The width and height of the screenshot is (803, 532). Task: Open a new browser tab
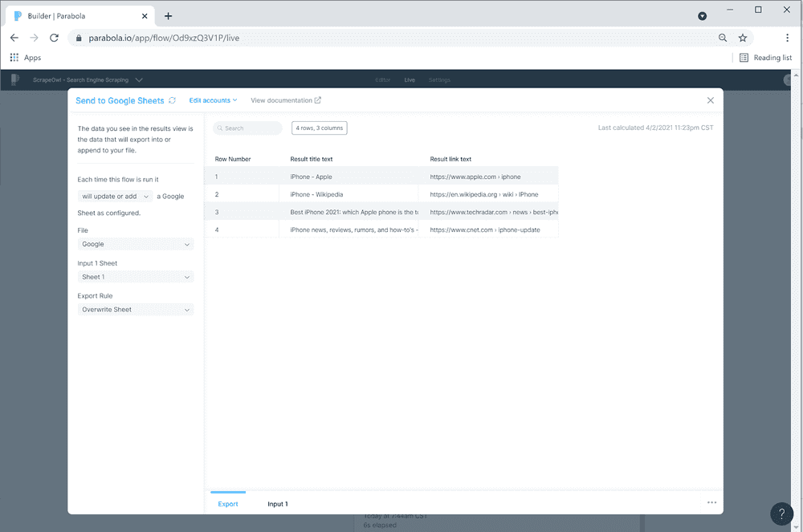(168, 16)
